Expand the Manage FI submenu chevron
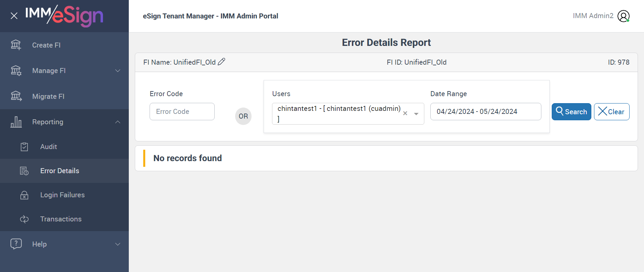The width and height of the screenshot is (644, 272). pyautogui.click(x=118, y=71)
